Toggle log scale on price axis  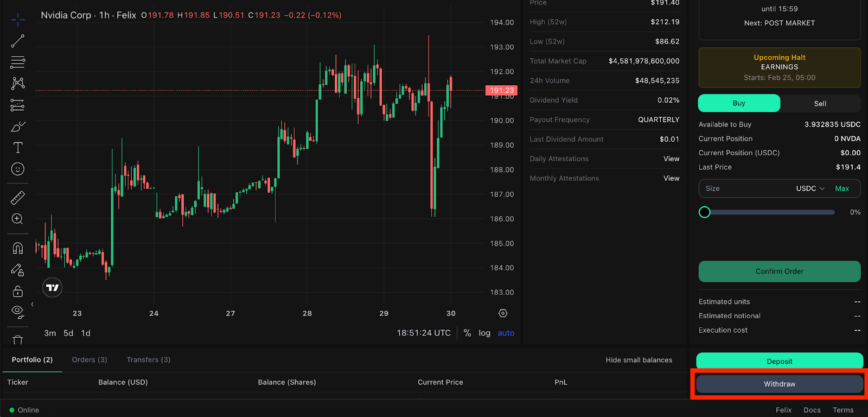coord(484,333)
